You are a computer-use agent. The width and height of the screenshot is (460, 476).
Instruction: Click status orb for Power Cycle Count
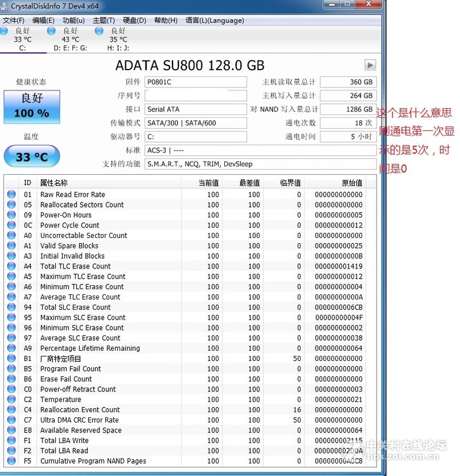point(11,225)
